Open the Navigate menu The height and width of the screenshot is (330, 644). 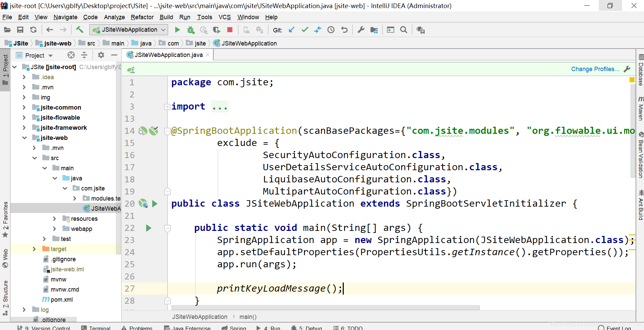pos(65,17)
